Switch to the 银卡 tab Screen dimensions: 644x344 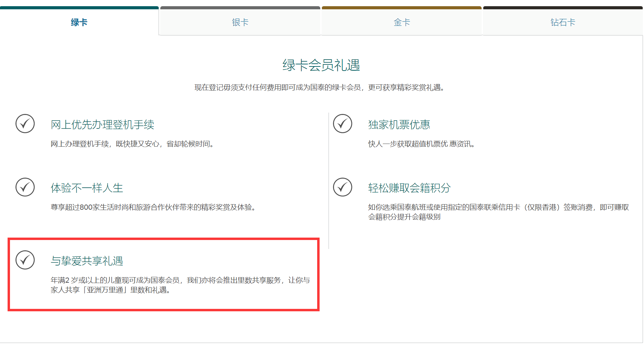pyautogui.click(x=240, y=21)
